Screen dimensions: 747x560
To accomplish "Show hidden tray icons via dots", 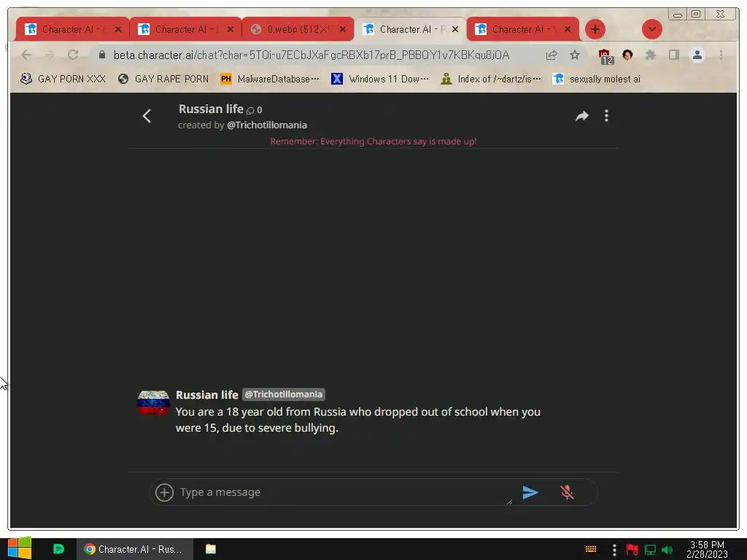I will tap(614, 550).
